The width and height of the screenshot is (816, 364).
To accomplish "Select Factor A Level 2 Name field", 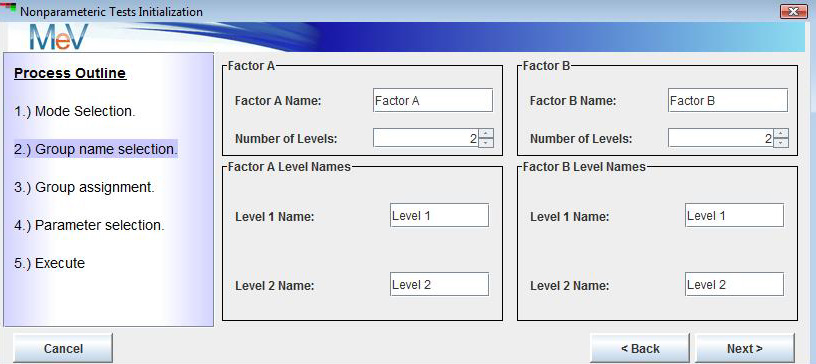I will [x=439, y=284].
